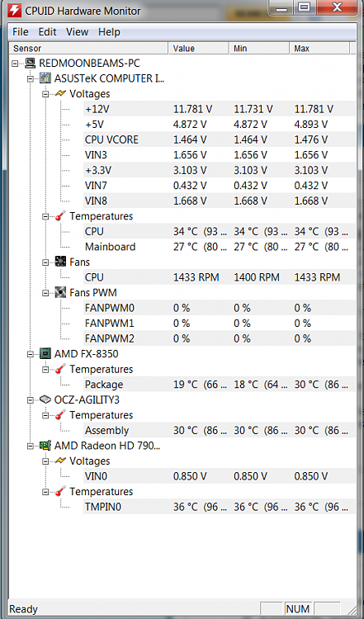364x619 pixels.
Task: Click the window resize grip corner
Action: 353,610
